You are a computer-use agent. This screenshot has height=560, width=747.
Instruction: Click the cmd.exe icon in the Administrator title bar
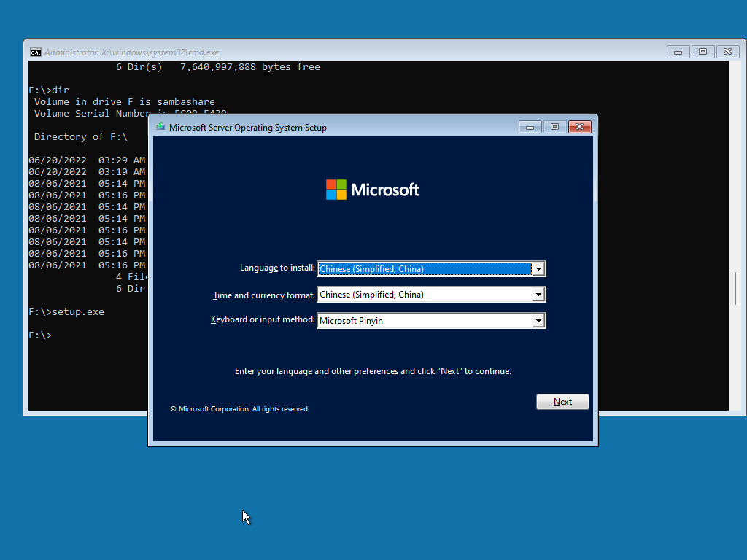tap(35, 52)
